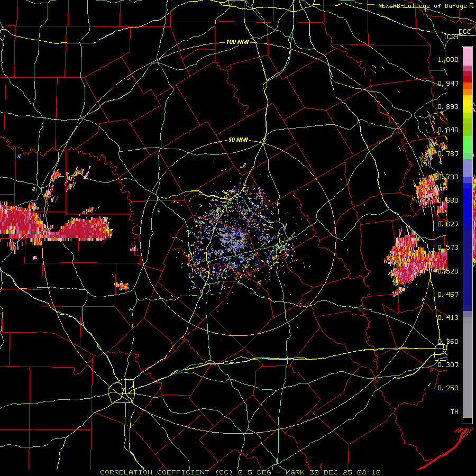The image size is (476, 476).
Task: Select the 1.000 value on the color scale
Action: coord(448,59)
